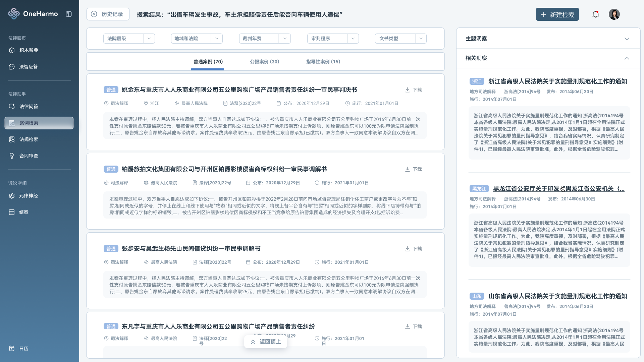Open user avatar profile menu

614,14
